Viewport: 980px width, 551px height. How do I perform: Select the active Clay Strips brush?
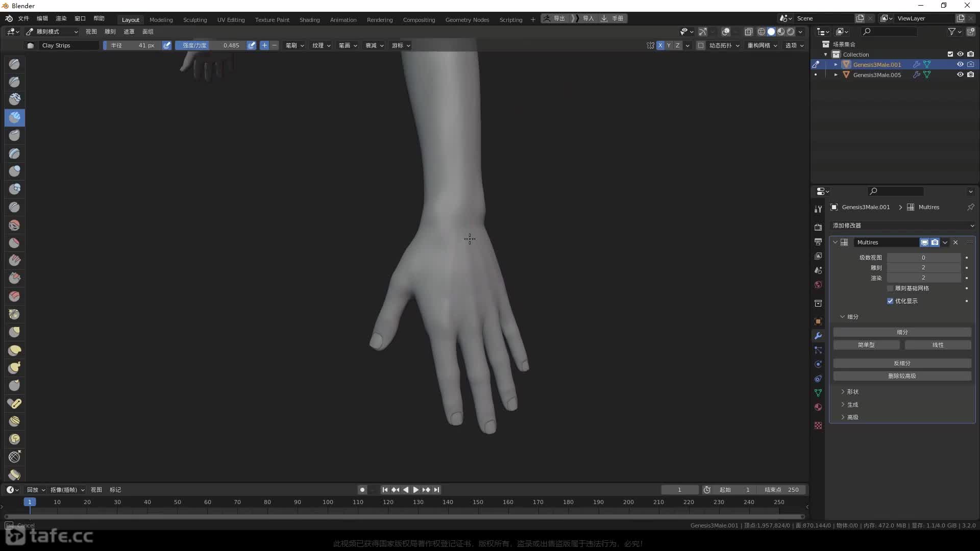point(14,118)
